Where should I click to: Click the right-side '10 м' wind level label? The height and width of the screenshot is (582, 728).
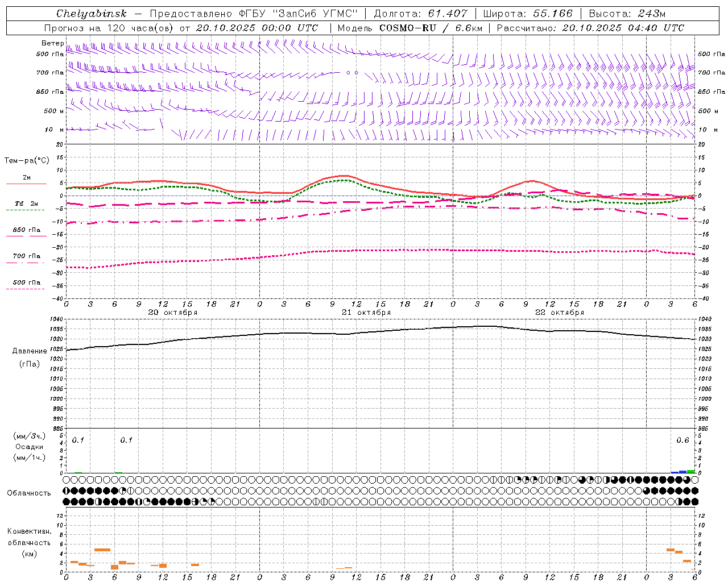[708, 130]
